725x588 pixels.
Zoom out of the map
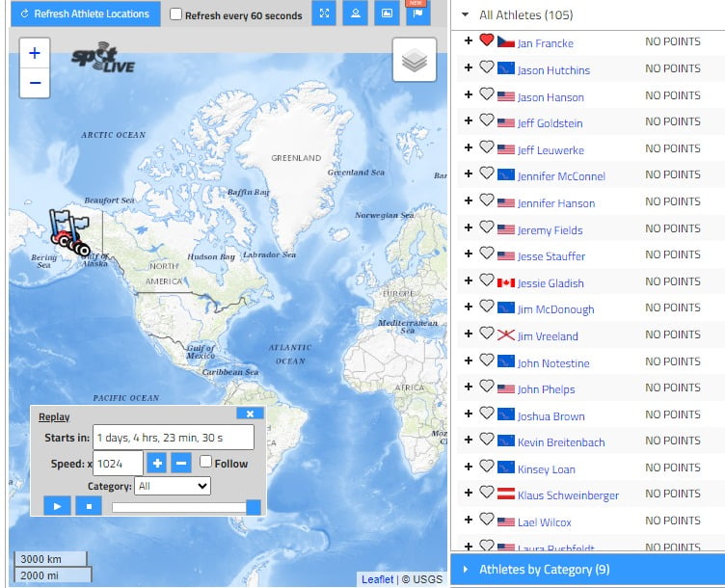(x=35, y=83)
